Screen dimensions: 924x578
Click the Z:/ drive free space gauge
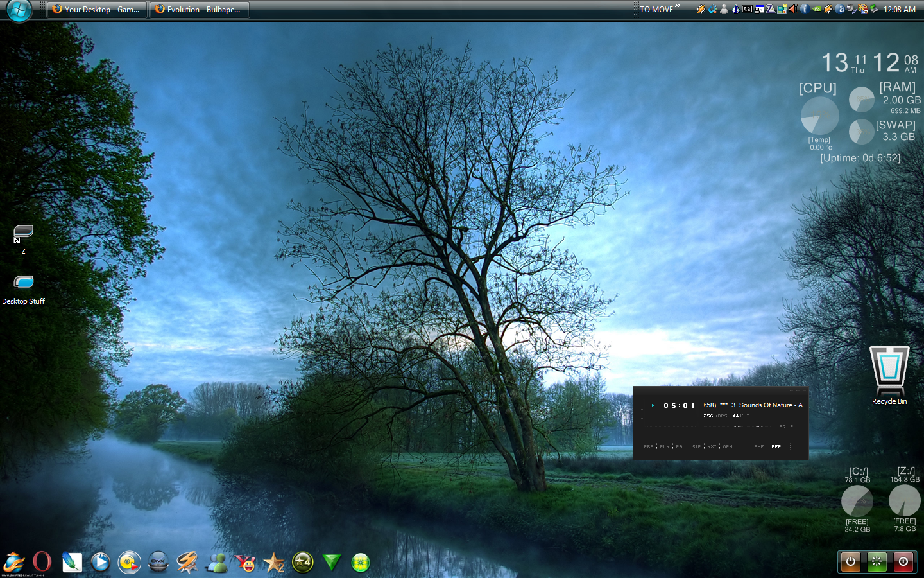(904, 500)
